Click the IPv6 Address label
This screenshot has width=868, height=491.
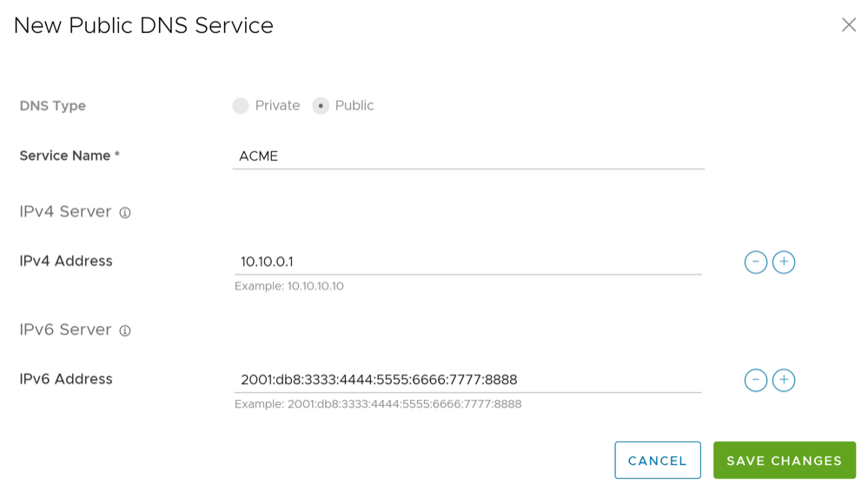coord(66,380)
